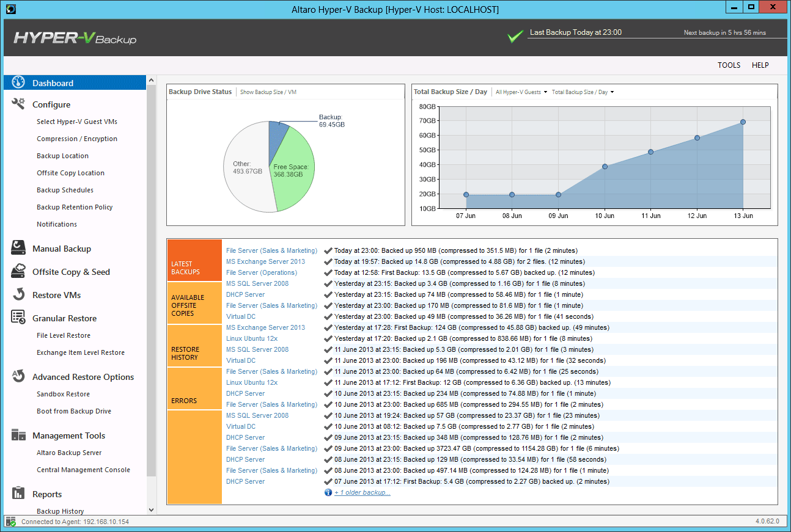Click the Restore VMs arrow icon
Viewport: 791px width, 532px height.
18,294
